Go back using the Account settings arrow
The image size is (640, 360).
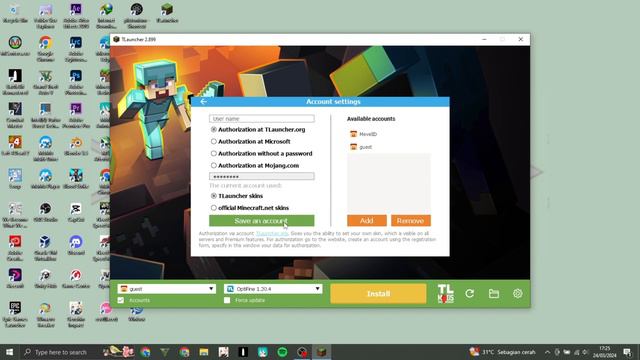click(x=203, y=102)
